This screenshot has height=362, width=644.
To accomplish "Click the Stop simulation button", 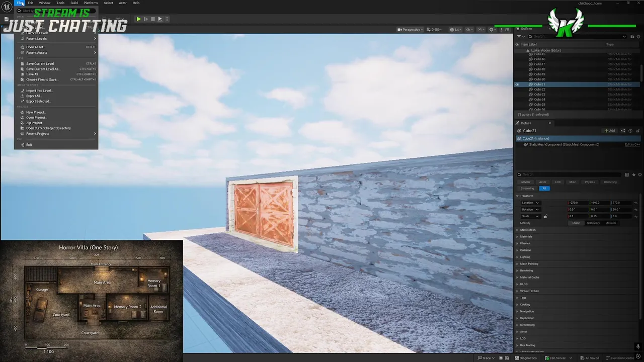I will pyautogui.click(x=153, y=19).
